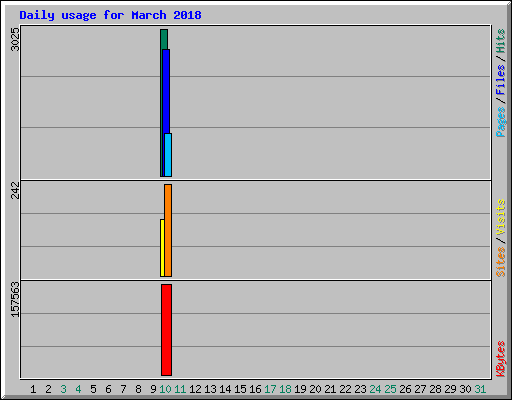512x400 pixels.
Task: Click day 10 on the x-axis
Action: pos(165,389)
